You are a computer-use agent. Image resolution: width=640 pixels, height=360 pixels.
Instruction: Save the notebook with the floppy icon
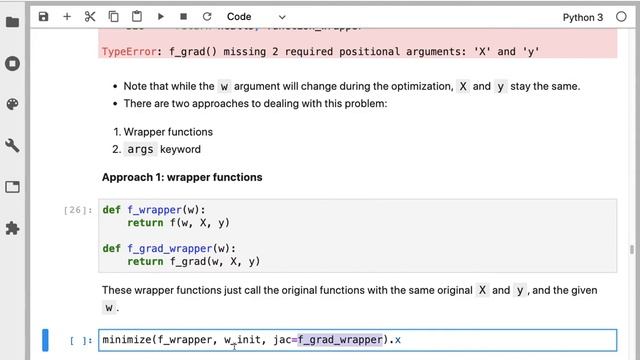[x=43, y=17]
